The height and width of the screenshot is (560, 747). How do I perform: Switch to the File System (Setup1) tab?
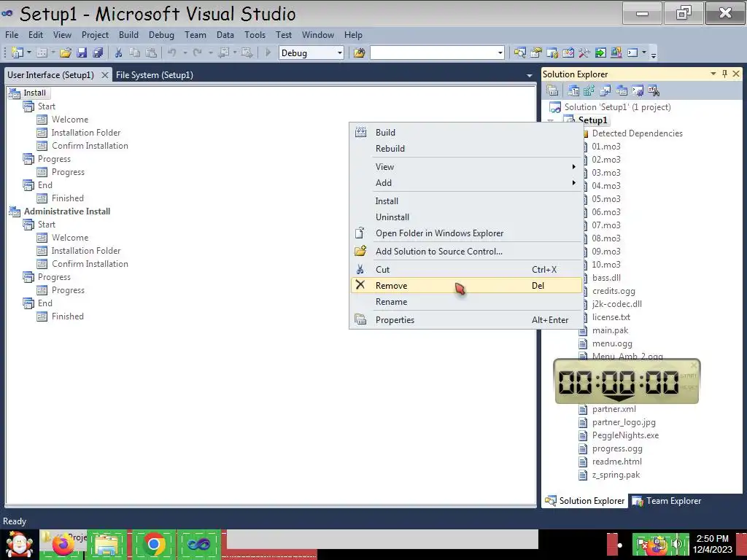tap(155, 75)
